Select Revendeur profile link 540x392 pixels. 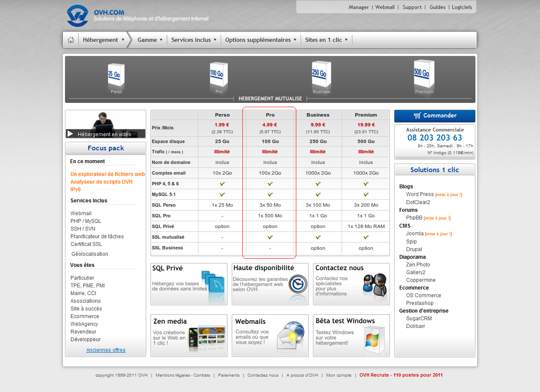pyautogui.click(x=83, y=332)
